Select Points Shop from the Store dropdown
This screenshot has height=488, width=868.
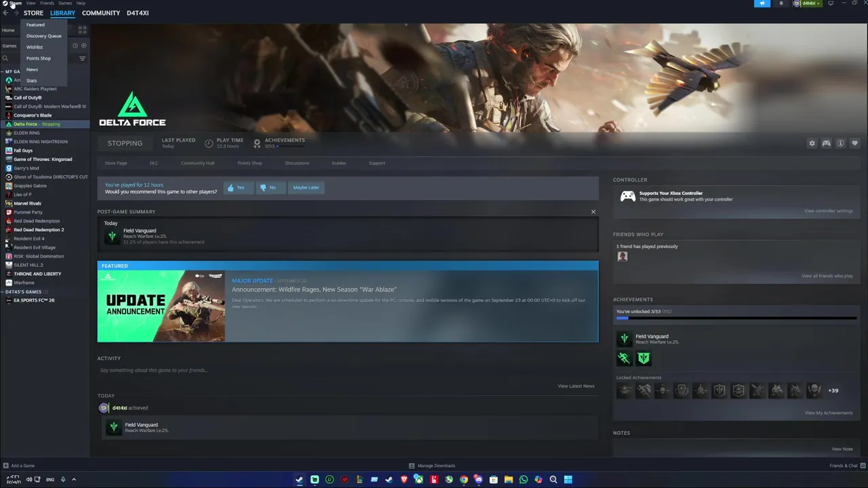tap(44, 58)
